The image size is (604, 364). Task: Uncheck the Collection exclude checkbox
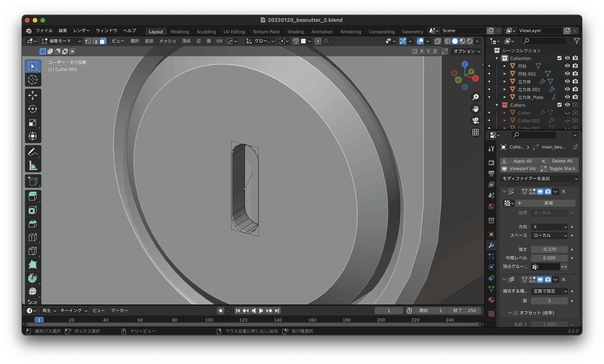559,58
